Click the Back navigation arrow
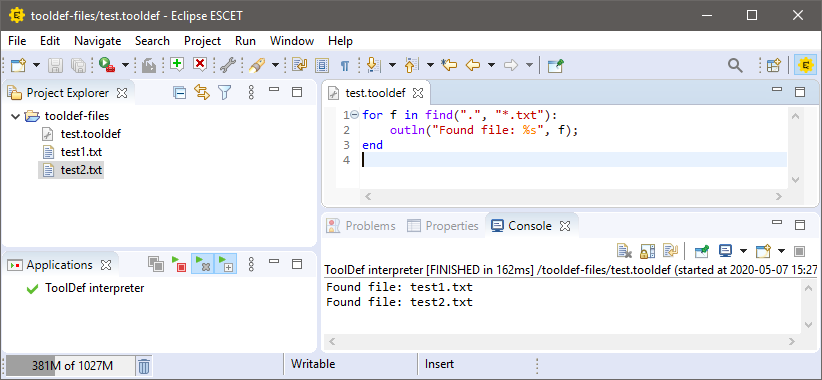Viewport: 822px width, 380px height. pos(473,65)
